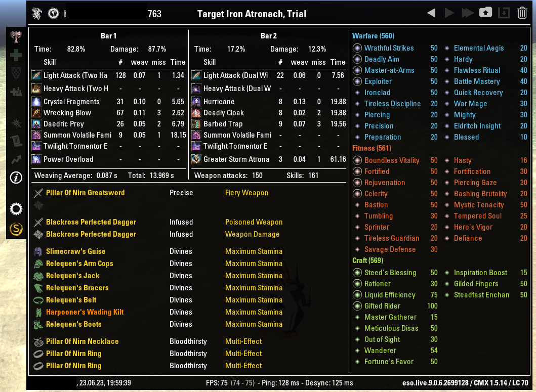This screenshot has width=536, height=392.
Task: Click the Wrecking Blow skill icon
Action: coord(36,113)
